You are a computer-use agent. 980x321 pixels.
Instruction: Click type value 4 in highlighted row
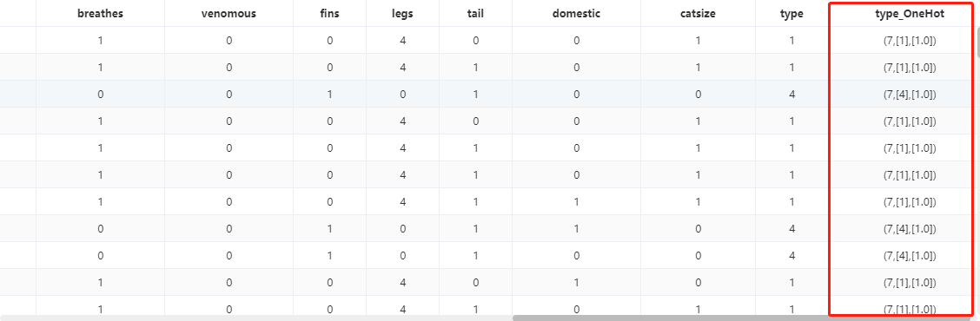tap(791, 95)
